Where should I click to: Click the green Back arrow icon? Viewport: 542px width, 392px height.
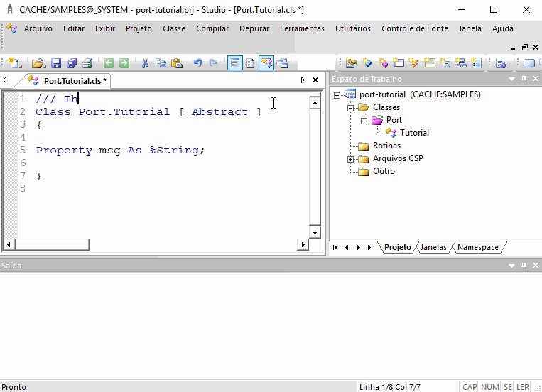click(x=109, y=63)
